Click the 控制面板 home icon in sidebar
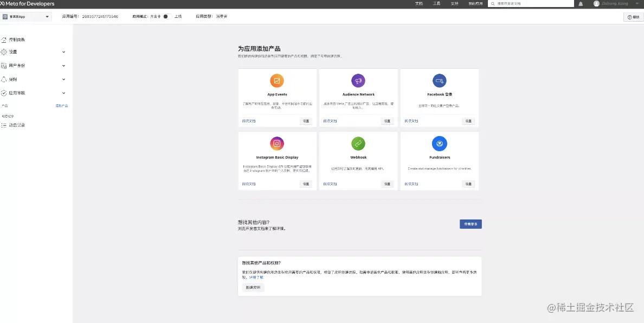Viewport: 644px width, 323px height. click(4, 40)
